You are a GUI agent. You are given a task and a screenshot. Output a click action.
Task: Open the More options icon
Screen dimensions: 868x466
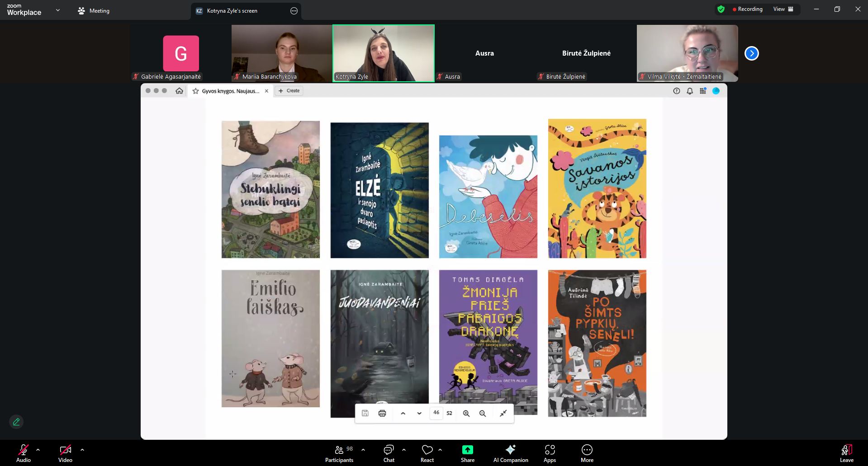click(x=587, y=453)
